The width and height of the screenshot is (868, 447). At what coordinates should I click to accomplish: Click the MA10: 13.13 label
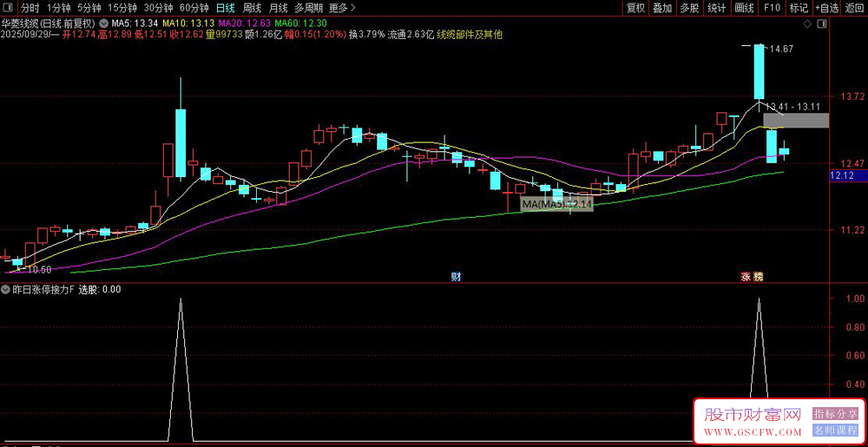tap(188, 23)
